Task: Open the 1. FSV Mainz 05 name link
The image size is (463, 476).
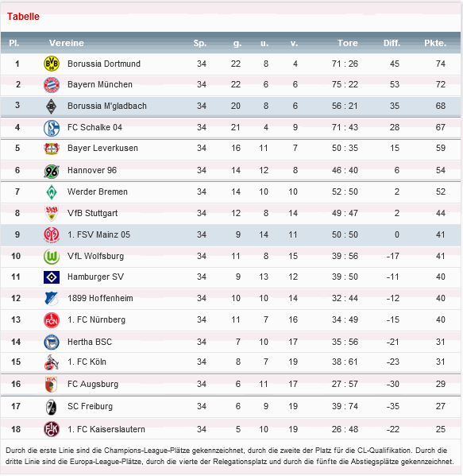Action: tap(99, 234)
